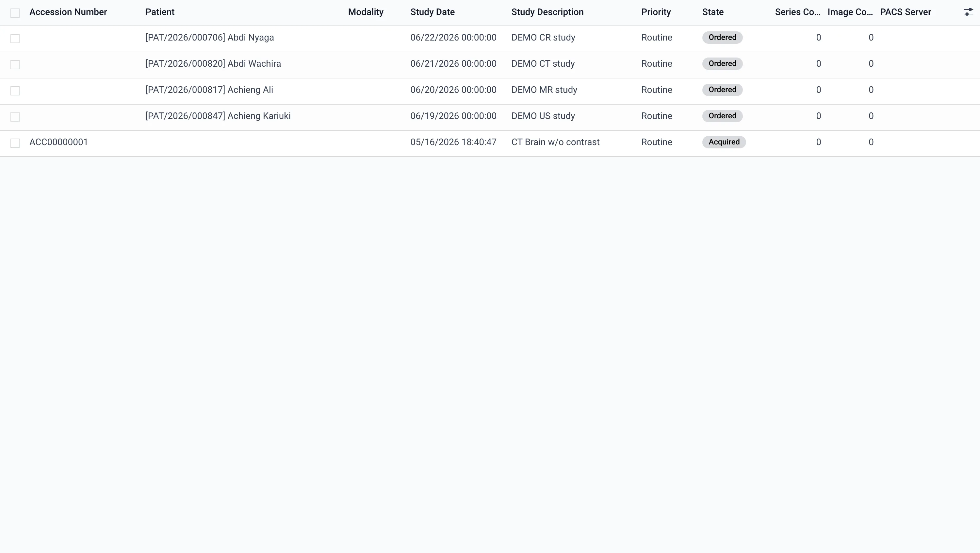Select the checkbox for Achieng Kariuki row
Image resolution: width=980 pixels, height=553 pixels.
coord(15,117)
